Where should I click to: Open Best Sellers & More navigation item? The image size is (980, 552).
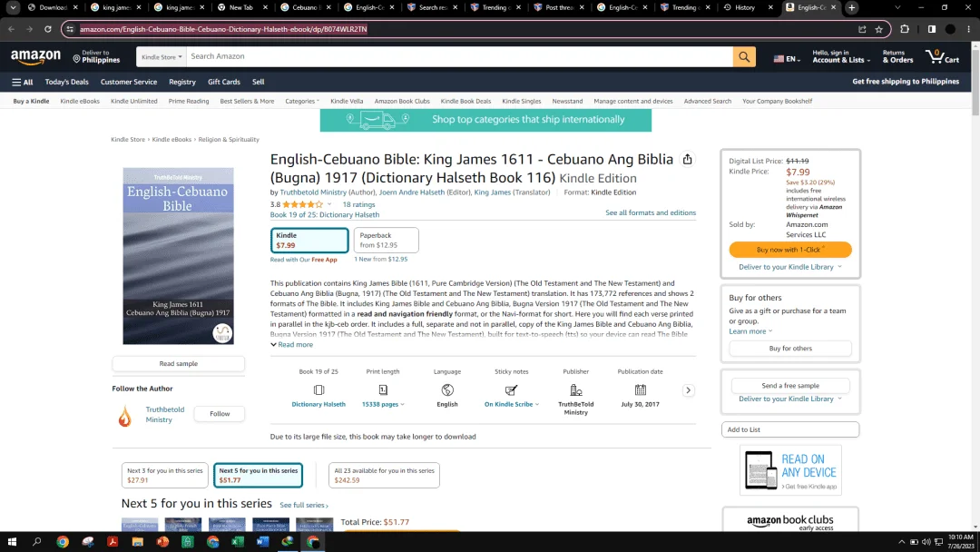coord(247,102)
